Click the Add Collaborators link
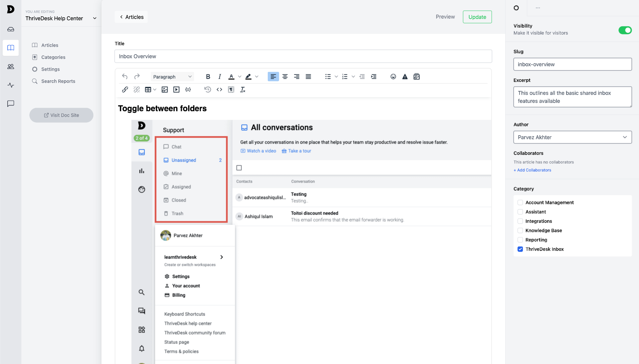 [532, 170]
